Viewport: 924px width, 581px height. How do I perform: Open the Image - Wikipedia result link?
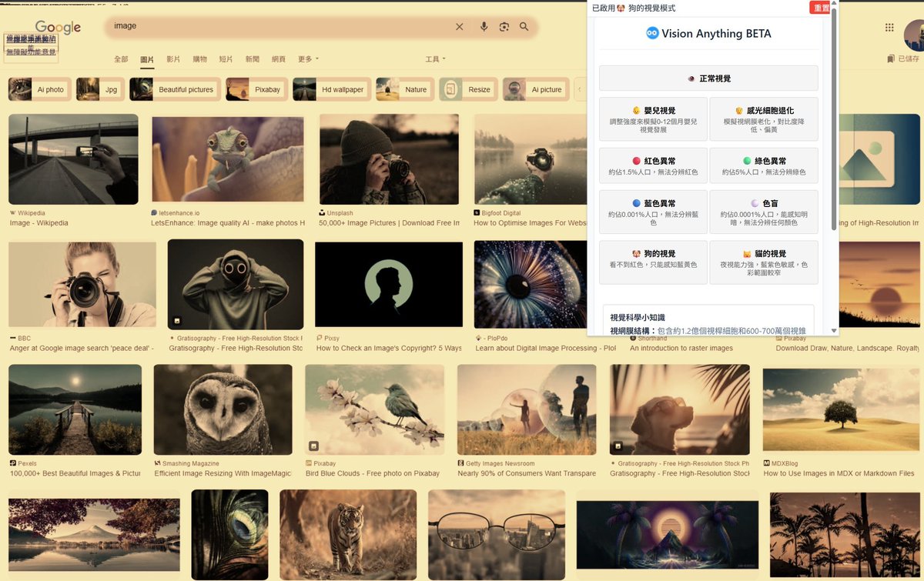point(38,223)
